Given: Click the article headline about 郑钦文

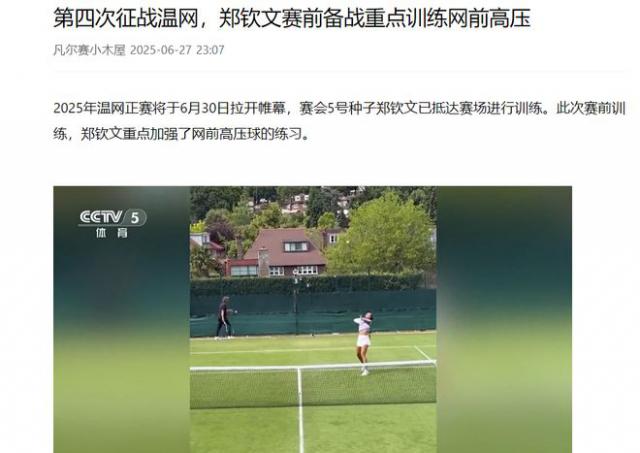Looking at the screenshot, I should coord(292,19).
